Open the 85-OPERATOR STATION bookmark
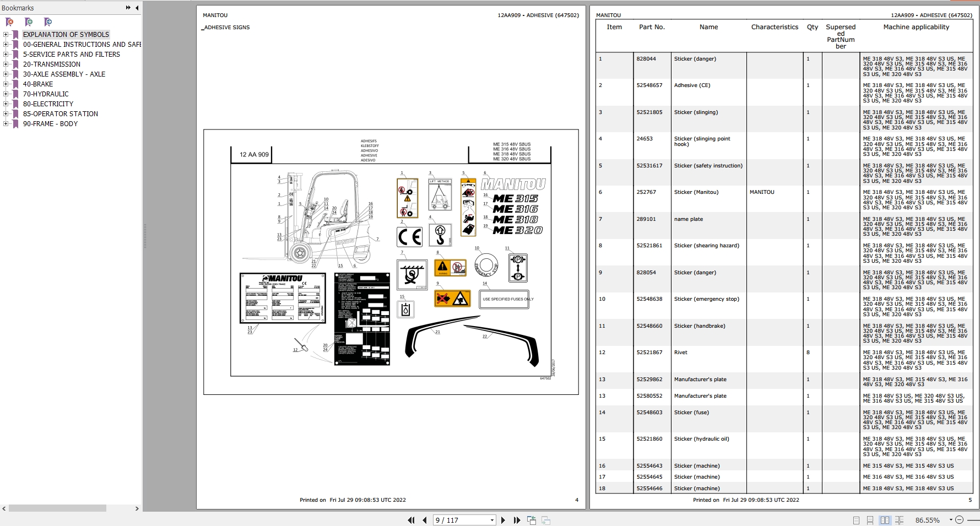Screen dimensions: 980x526 pos(61,113)
